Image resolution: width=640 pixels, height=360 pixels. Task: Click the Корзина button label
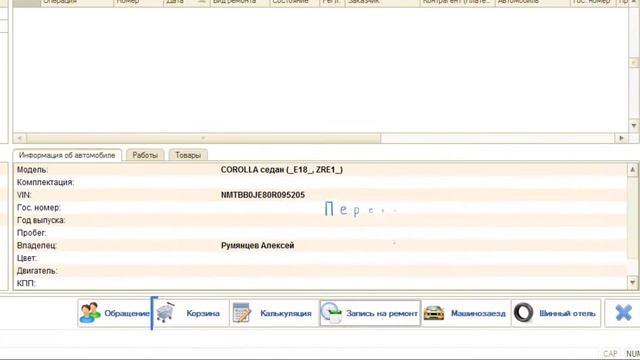(x=203, y=313)
